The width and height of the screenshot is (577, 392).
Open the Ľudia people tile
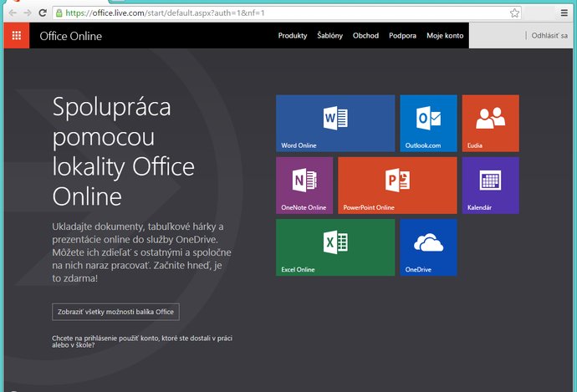[491, 123]
